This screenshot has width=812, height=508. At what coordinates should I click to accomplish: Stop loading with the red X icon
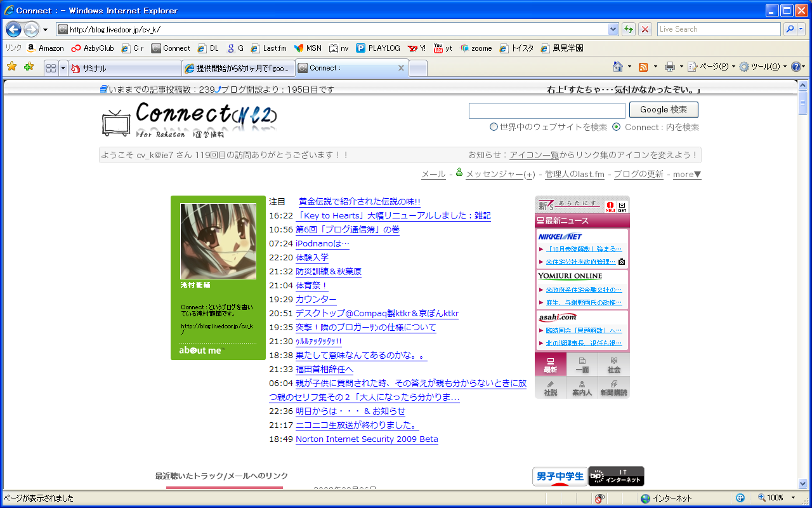645,29
